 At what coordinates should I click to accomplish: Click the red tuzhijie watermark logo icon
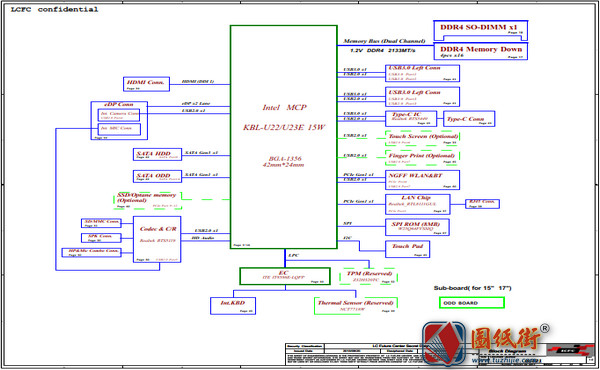tap(444, 343)
